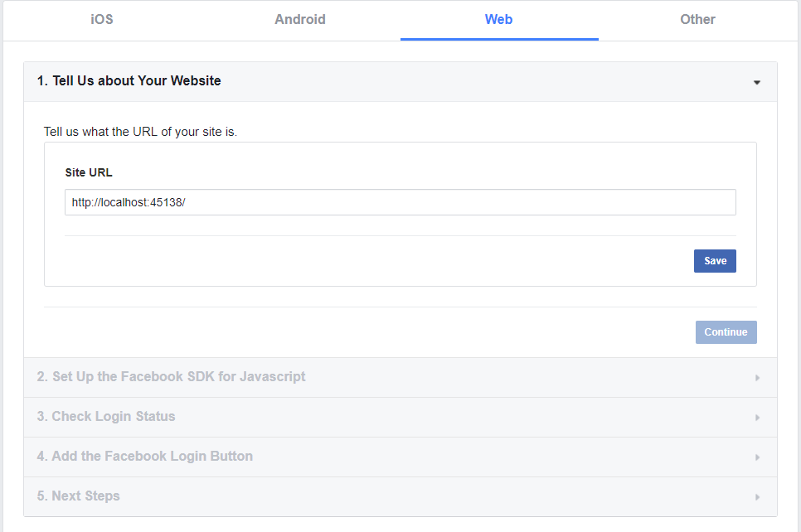Switch to the Android tab
Screen dimensions: 801x532
[300, 19]
